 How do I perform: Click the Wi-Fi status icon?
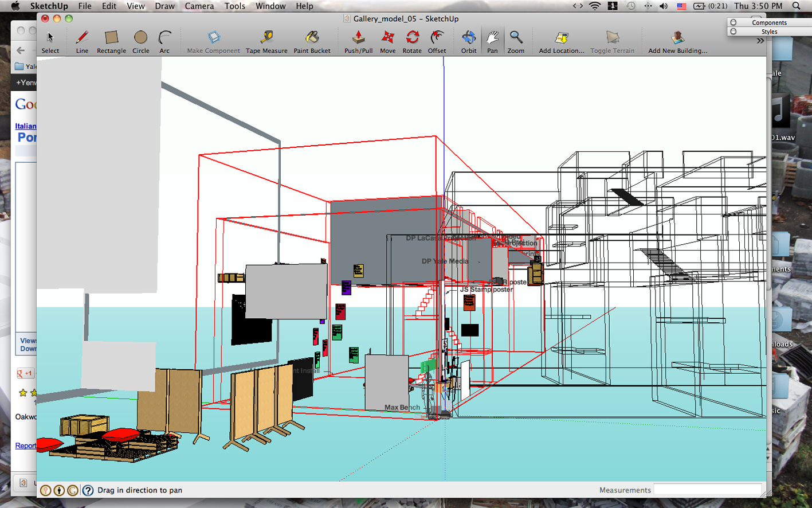coord(595,6)
